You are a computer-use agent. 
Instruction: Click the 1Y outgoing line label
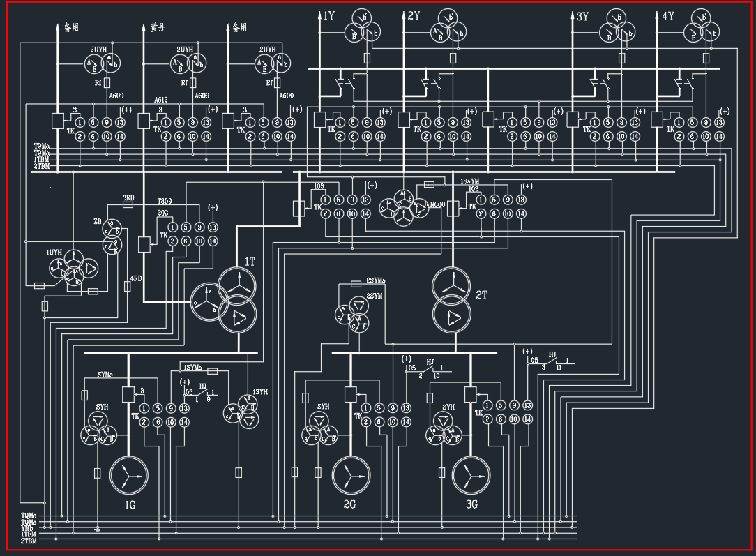coord(331,17)
